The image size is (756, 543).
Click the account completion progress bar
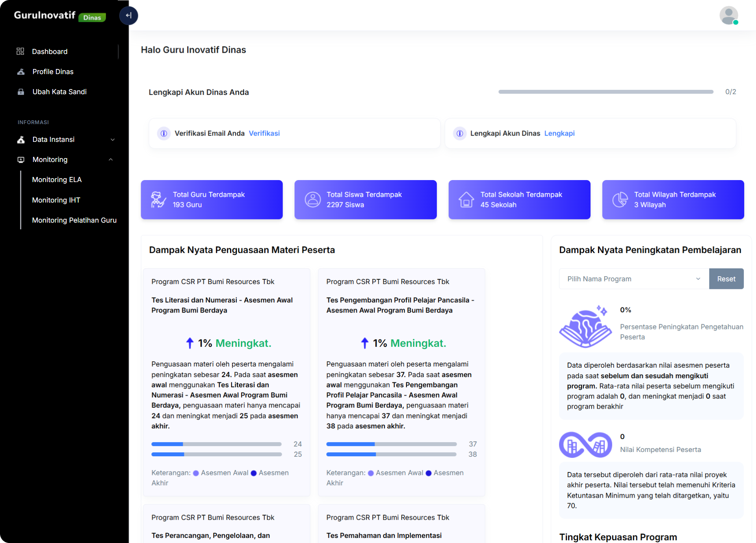[x=606, y=92]
